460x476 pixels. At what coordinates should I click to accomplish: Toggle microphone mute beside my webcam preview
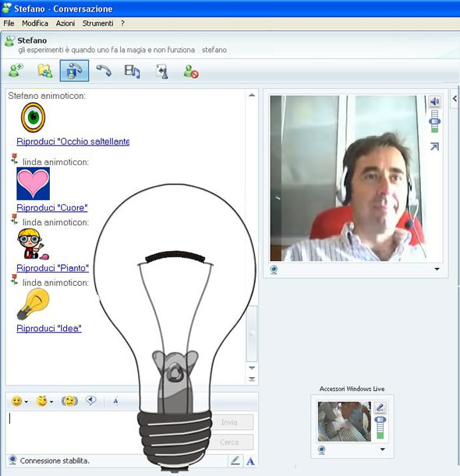(380, 407)
